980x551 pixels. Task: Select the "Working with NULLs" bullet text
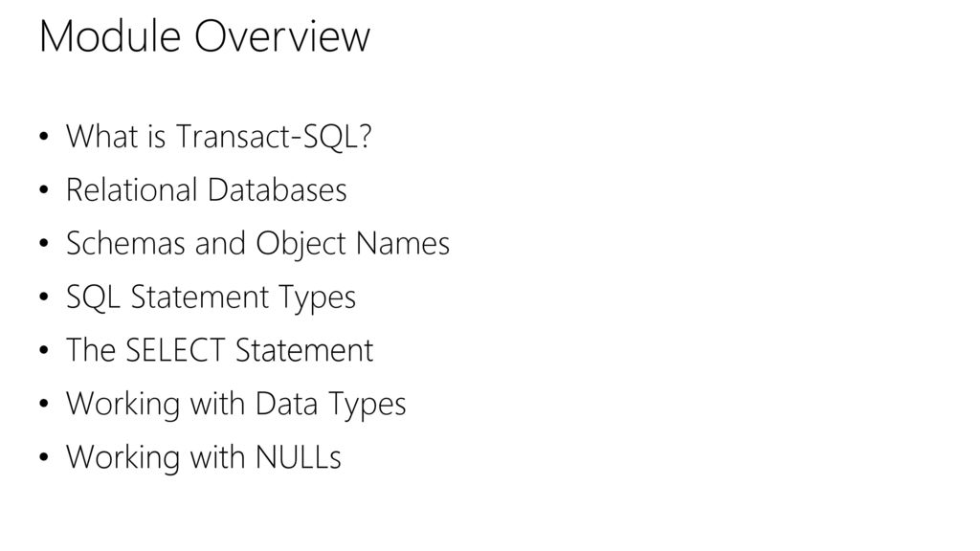(x=204, y=457)
